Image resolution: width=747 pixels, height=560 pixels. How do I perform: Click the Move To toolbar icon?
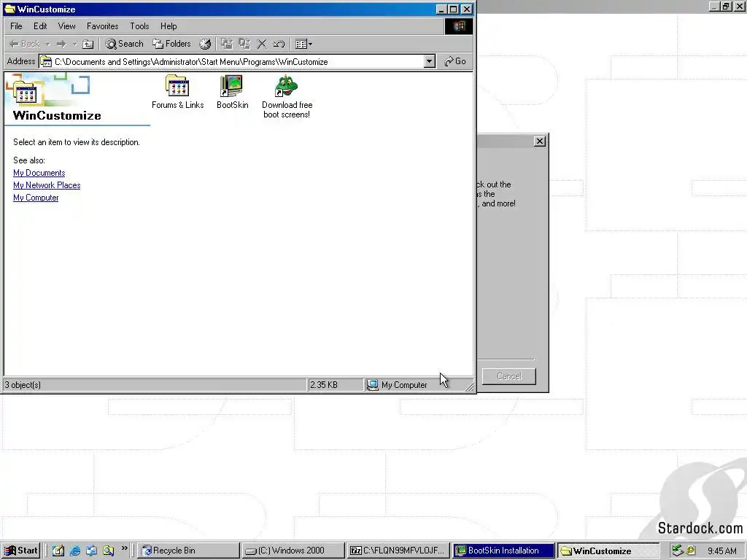[227, 44]
